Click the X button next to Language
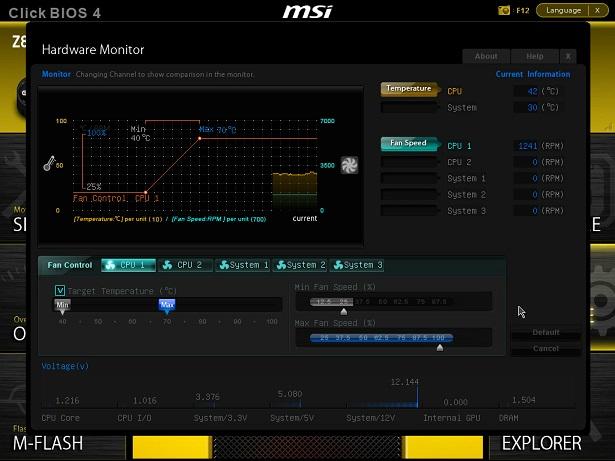615x461 pixels. pyautogui.click(x=597, y=11)
